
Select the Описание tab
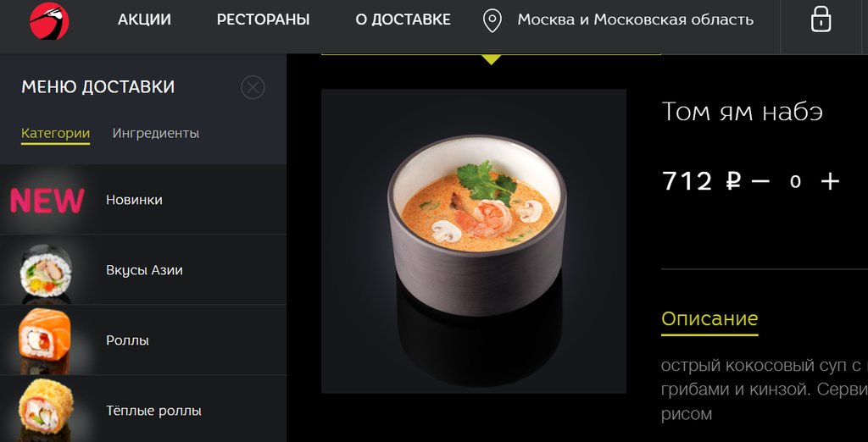point(709,320)
